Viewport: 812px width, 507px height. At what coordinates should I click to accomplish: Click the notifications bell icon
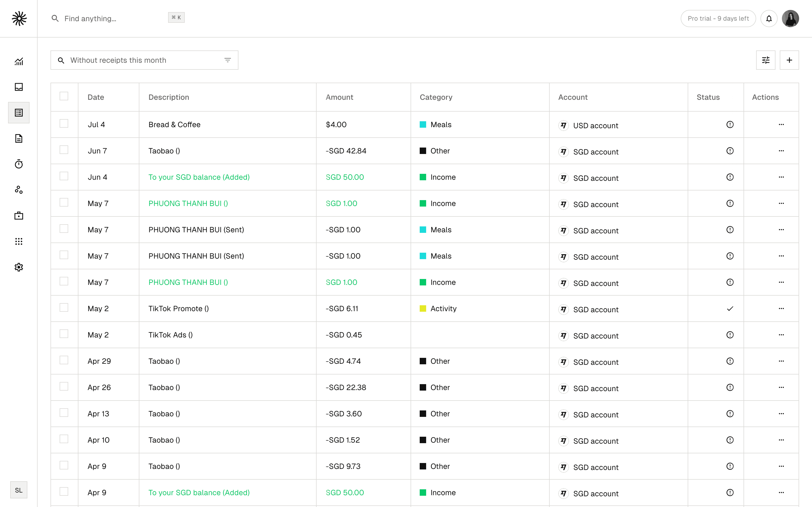[x=769, y=19]
